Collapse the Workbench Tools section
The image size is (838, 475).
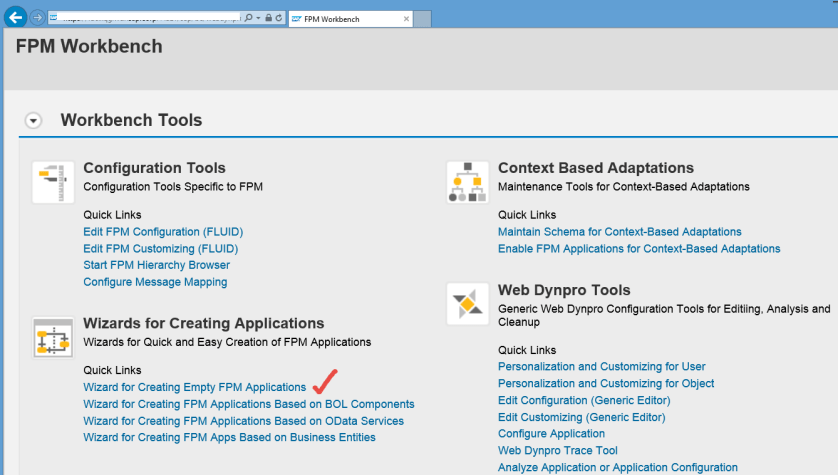click(x=33, y=121)
